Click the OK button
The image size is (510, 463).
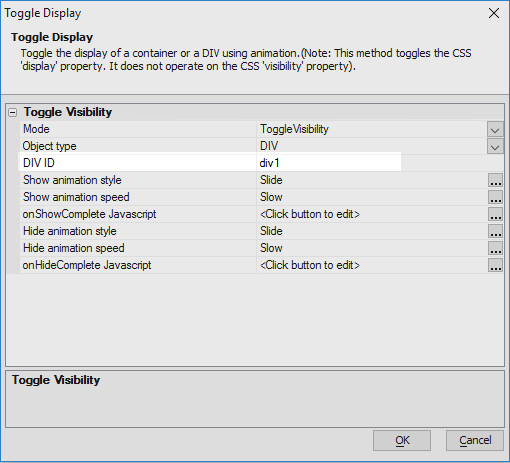[402, 440]
